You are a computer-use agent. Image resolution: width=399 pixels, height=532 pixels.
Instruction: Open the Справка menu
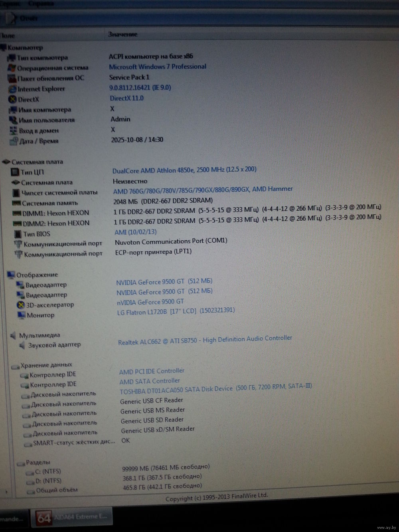point(41,4)
